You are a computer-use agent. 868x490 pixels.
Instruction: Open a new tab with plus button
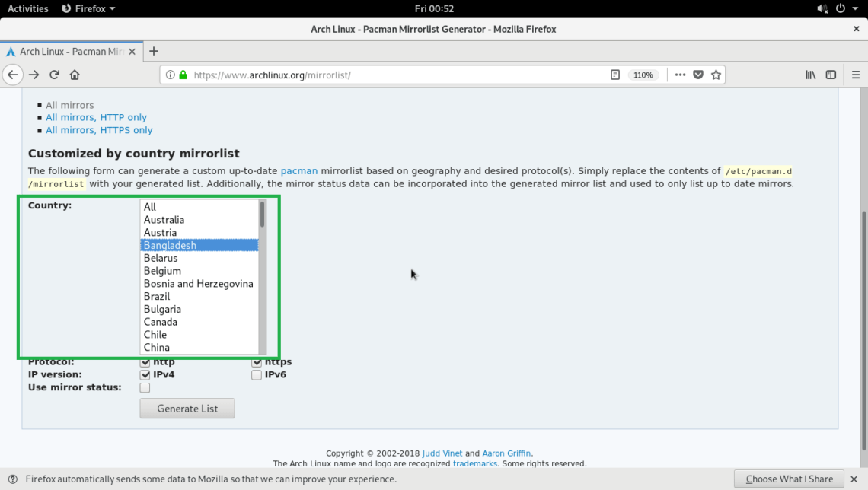pyautogui.click(x=154, y=52)
